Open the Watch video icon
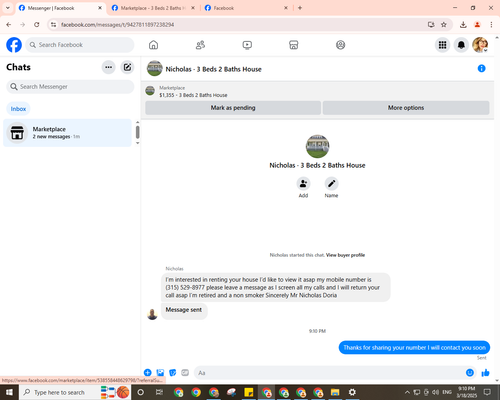500x400 pixels. 247,45
